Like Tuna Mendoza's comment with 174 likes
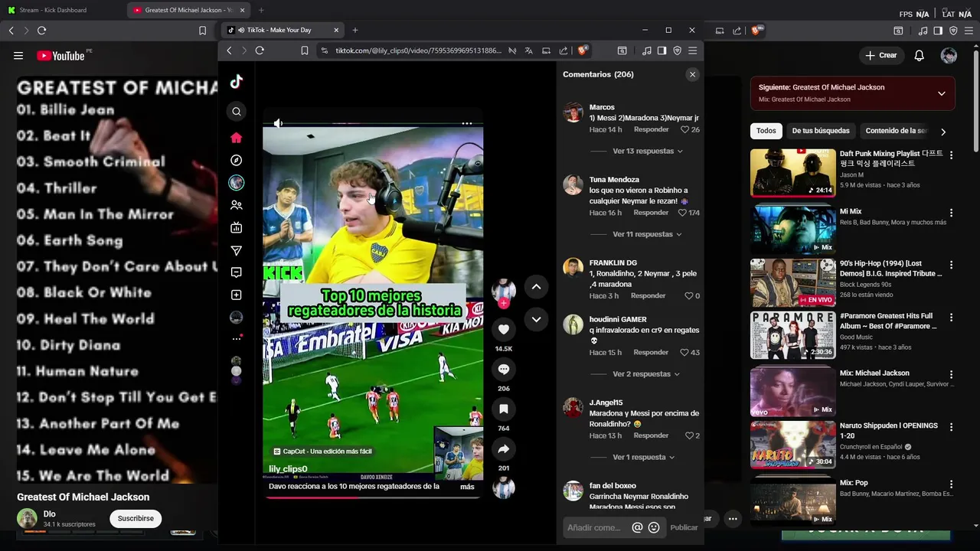 (x=682, y=213)
